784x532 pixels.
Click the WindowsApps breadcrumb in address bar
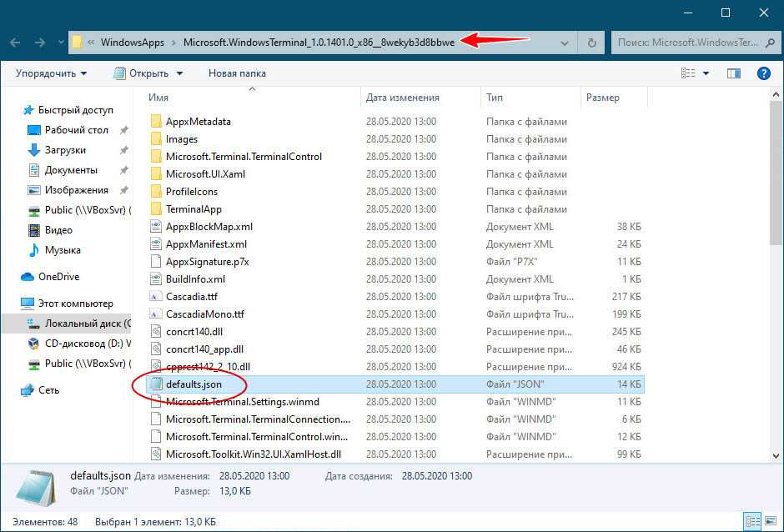pyautogui.click(x=131, y=43)
